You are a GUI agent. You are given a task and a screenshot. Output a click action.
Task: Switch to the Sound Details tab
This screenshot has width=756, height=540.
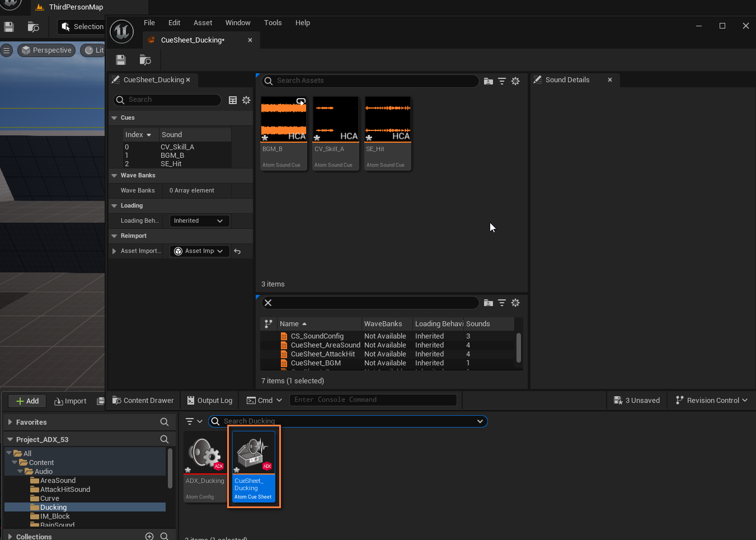click(567, 80)
